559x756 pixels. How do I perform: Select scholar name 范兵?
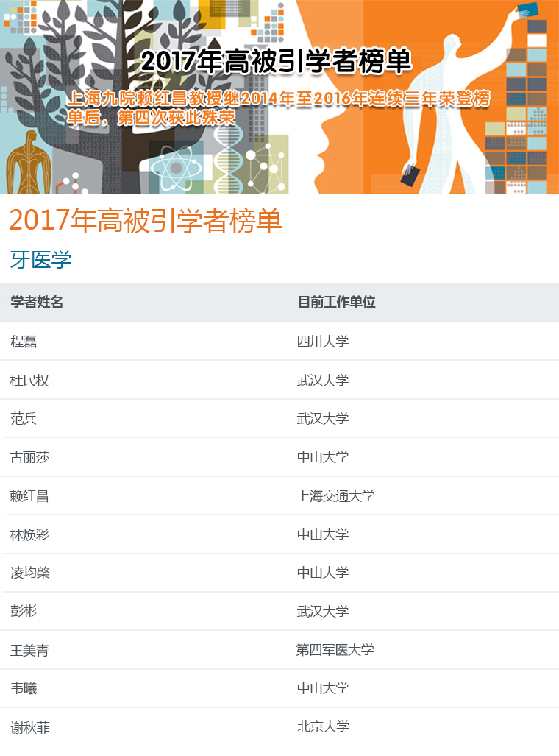pos(24,419)
